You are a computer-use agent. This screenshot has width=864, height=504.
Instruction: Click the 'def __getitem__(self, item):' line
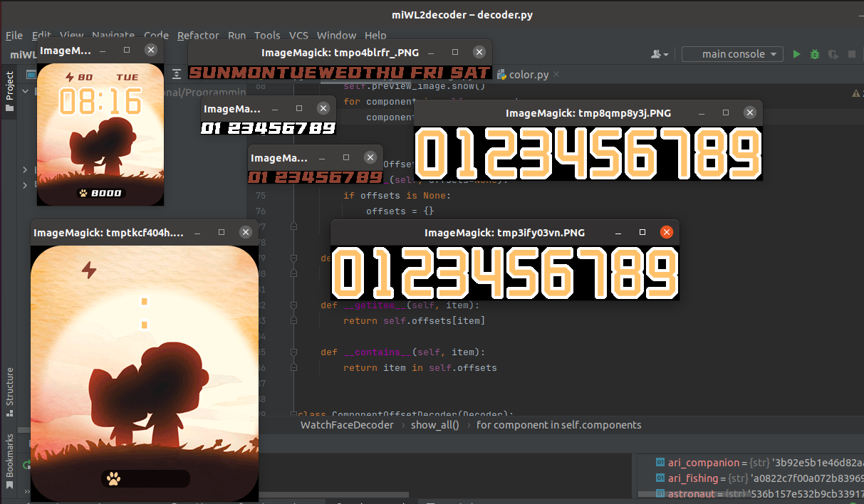(x=399, y=305)
